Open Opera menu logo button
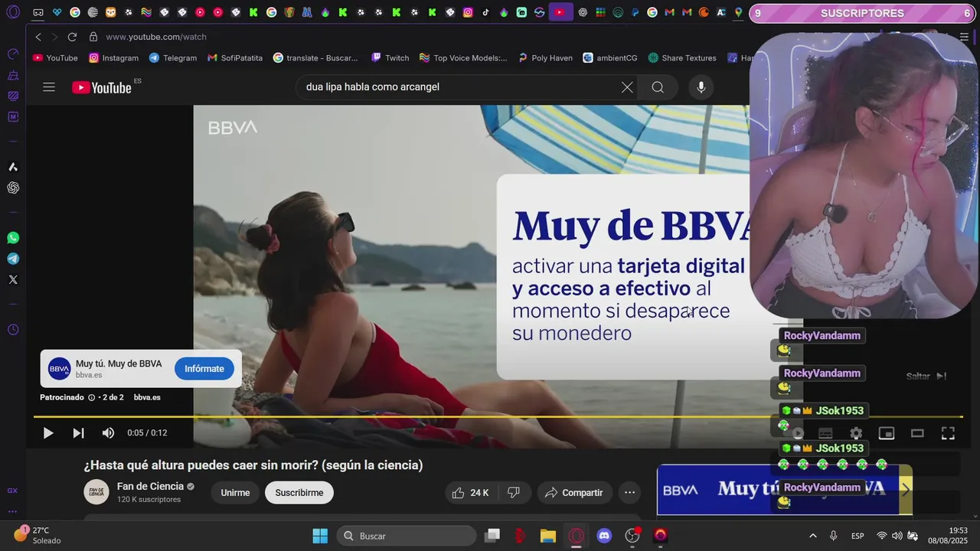980x551 pixels. coord(13,12)
